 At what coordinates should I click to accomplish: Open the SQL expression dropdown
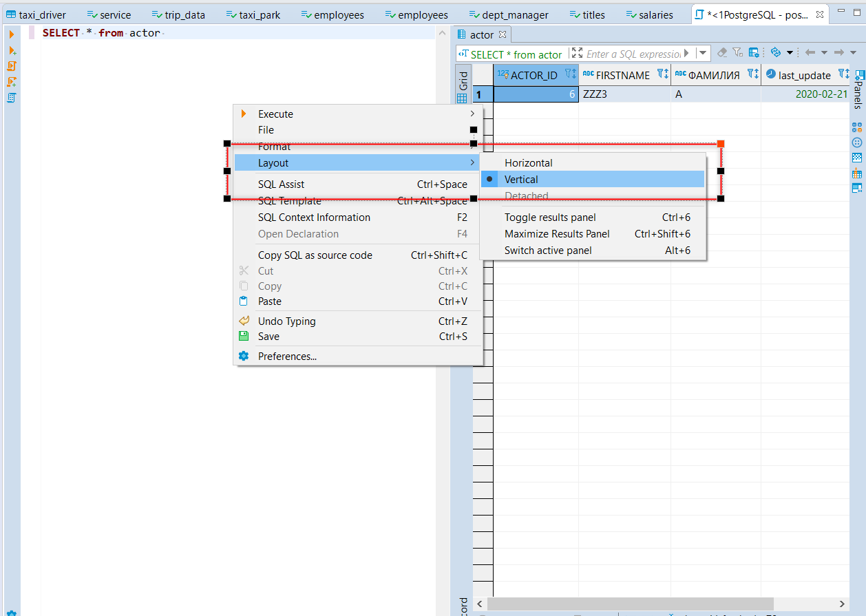pyautogui.click(x=704, y=52)
